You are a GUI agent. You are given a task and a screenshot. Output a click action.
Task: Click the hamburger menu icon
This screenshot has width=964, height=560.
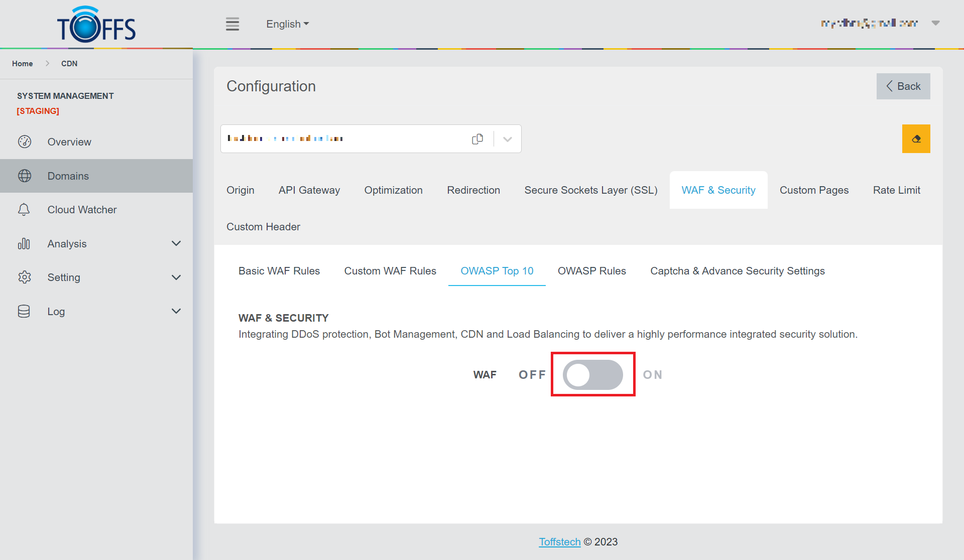232,24
